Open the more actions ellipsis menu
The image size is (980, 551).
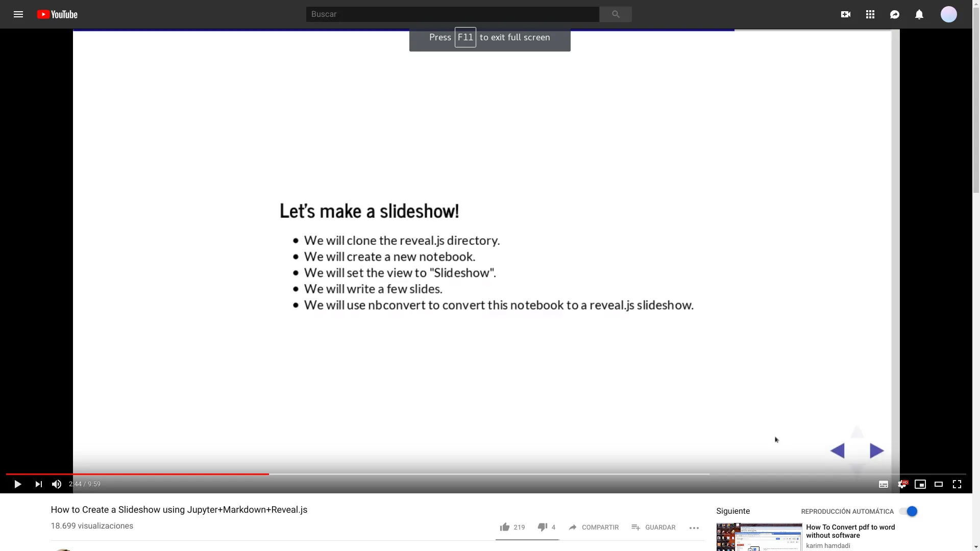[694, 528]
